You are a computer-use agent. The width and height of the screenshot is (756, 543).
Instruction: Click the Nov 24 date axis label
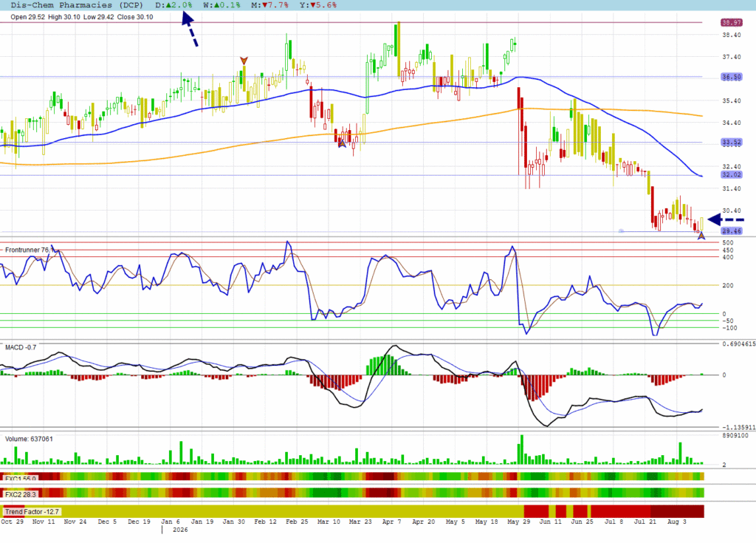point(75,522)
